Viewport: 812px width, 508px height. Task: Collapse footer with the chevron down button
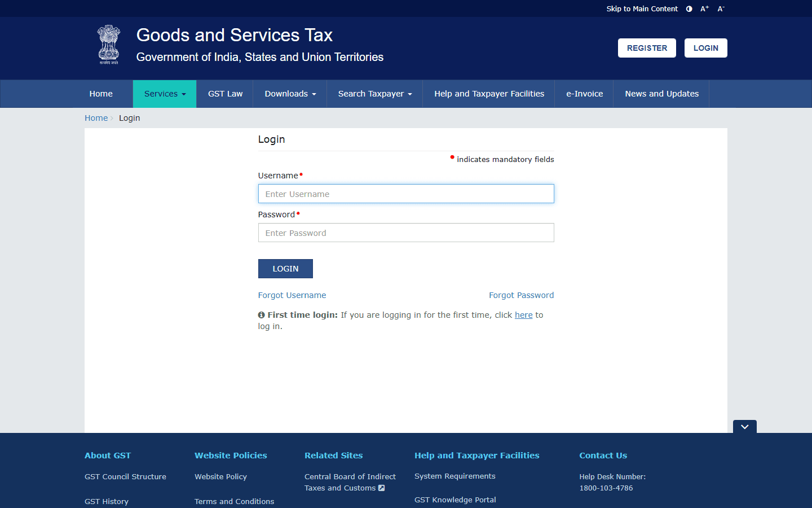(745, 427)
